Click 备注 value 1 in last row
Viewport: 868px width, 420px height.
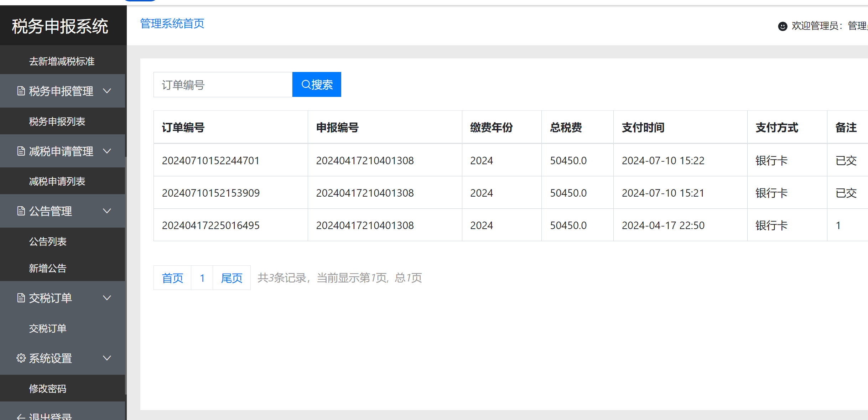coord(838,225)
